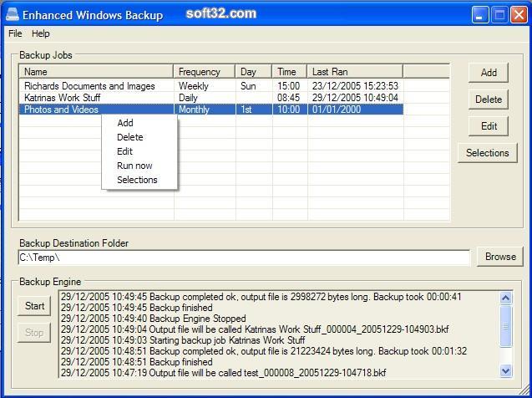Start the backup engine
This screenshot has width=532, height=398.
[34, 306]
